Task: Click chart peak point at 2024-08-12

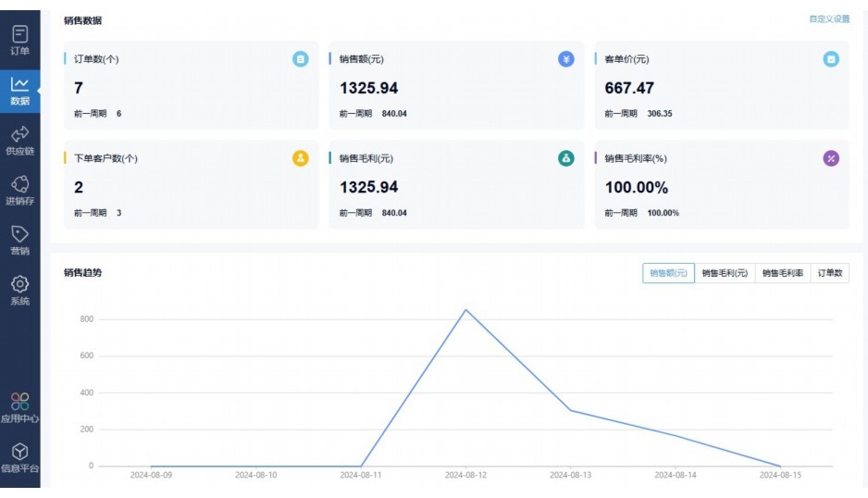Action: click(465, 310)
